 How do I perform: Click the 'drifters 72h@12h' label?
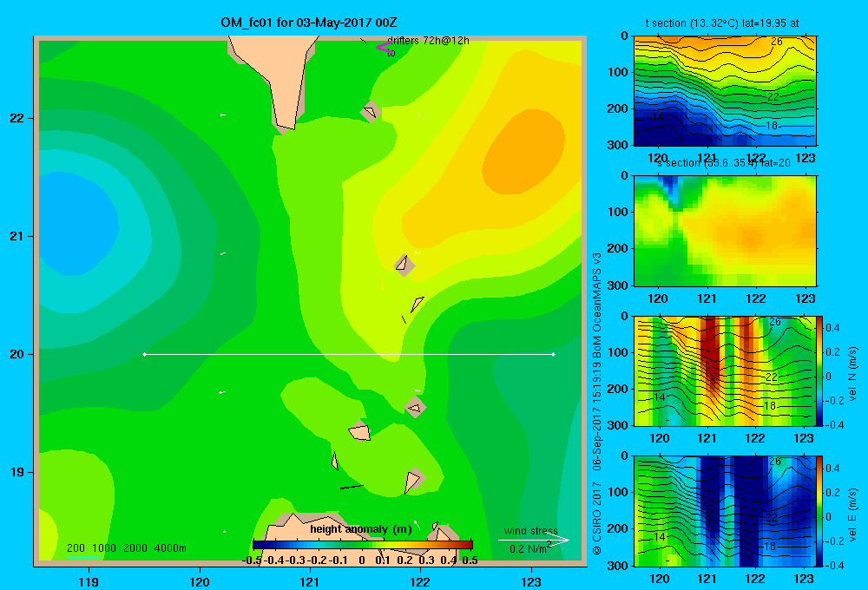[x=428, y=41]
